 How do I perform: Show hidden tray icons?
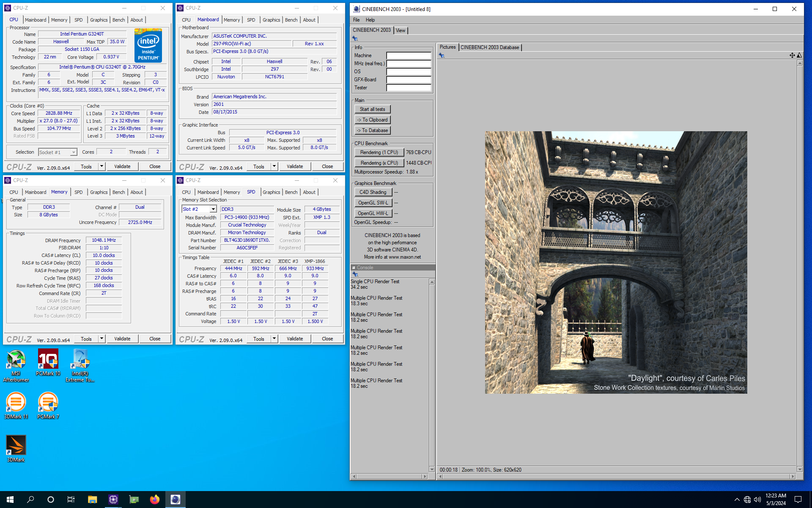click(737, 500)
